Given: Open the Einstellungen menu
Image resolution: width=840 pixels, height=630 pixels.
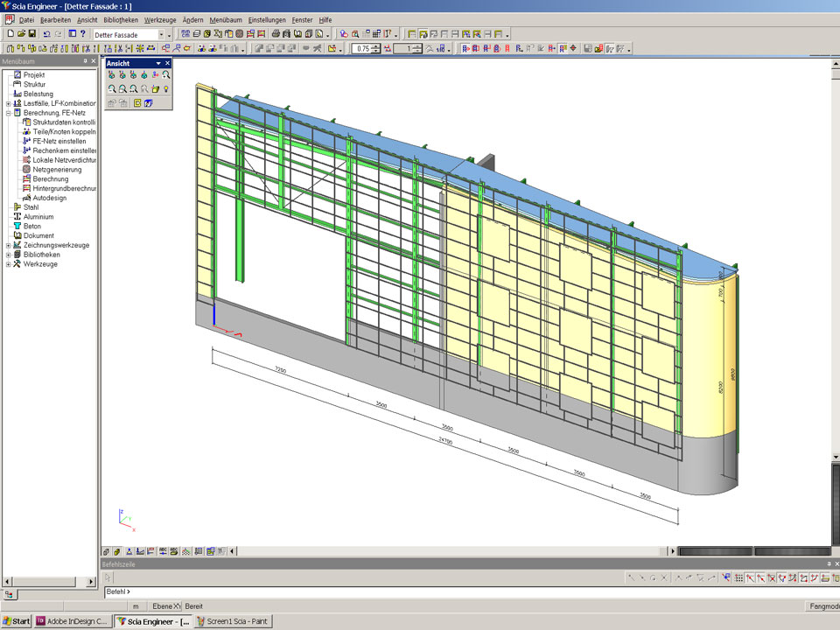Looking at the screenshot, I should tap(267, 19).
